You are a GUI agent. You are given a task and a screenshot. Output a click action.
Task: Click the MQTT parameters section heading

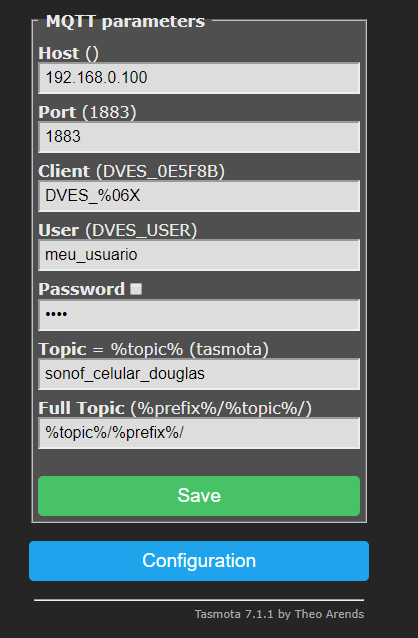(x=125, y=21)
